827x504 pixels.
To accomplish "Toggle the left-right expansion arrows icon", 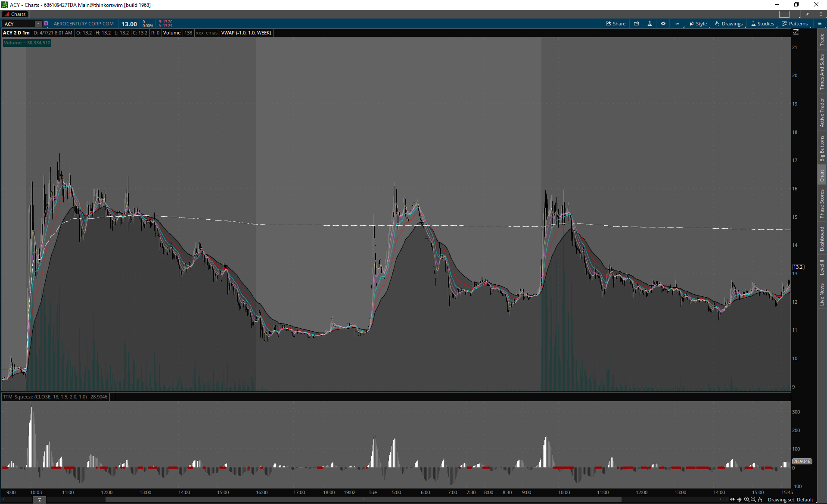I will point(732,500).
